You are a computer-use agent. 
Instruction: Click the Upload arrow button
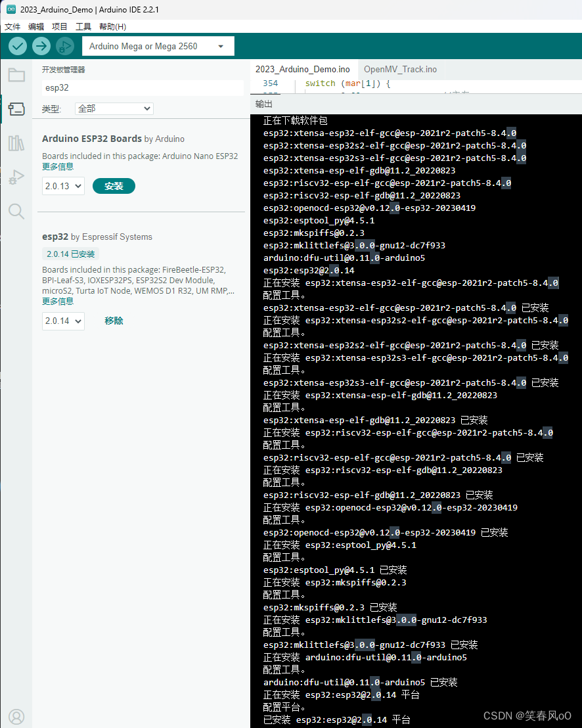(x=41, y=46)
